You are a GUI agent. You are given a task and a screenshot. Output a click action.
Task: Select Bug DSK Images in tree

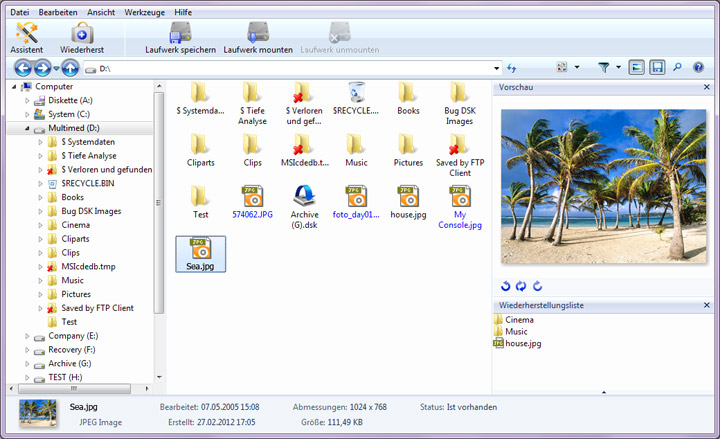point(91,211)
